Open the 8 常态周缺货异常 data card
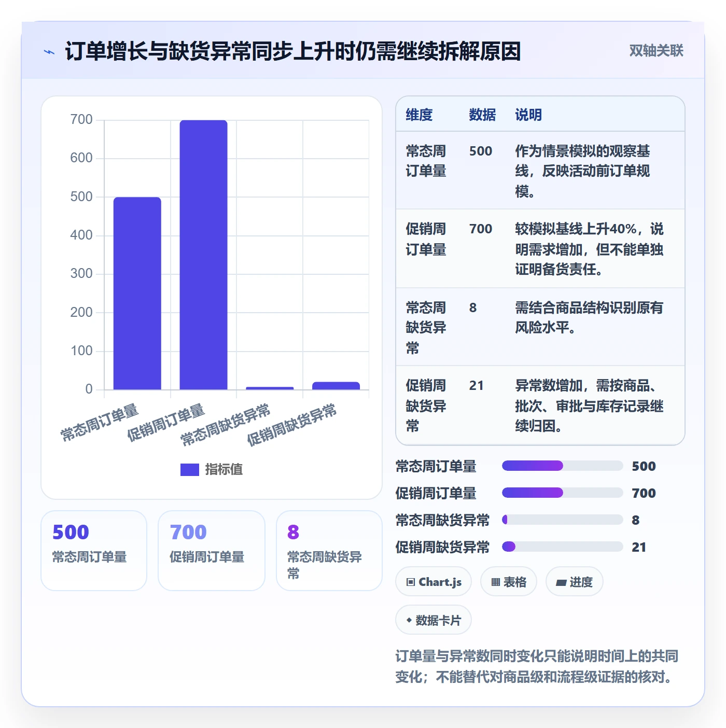The height and width of the screenshot is (728, 726). (329, 551)
